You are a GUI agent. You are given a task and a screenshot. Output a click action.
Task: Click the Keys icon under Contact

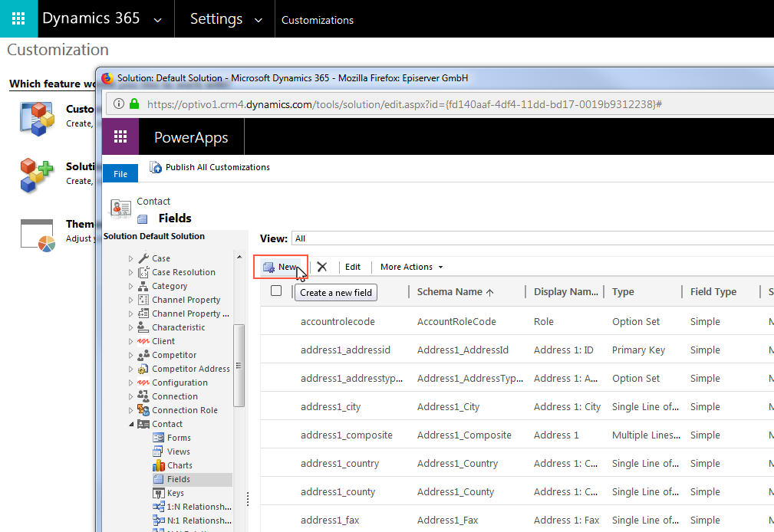coord(159,493)
